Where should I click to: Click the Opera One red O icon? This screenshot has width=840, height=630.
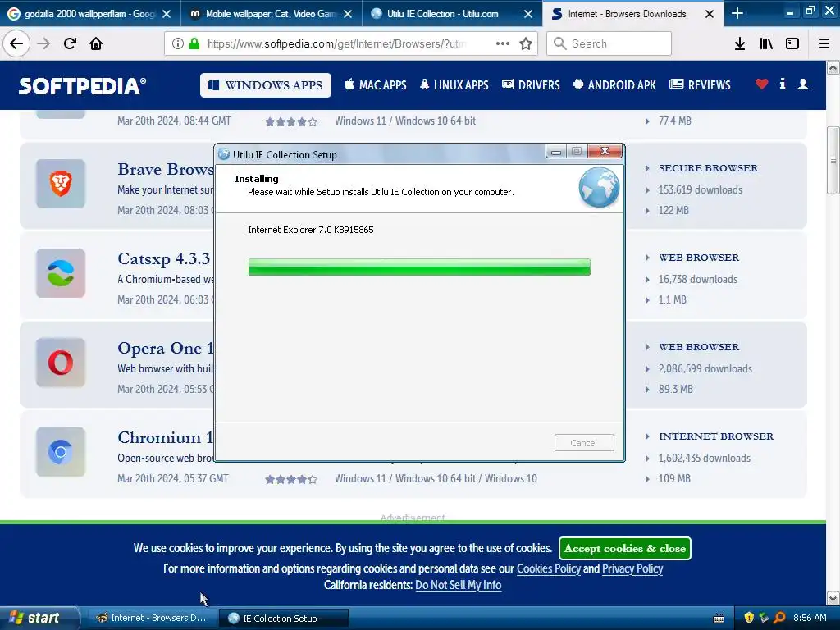coord(61,363)
